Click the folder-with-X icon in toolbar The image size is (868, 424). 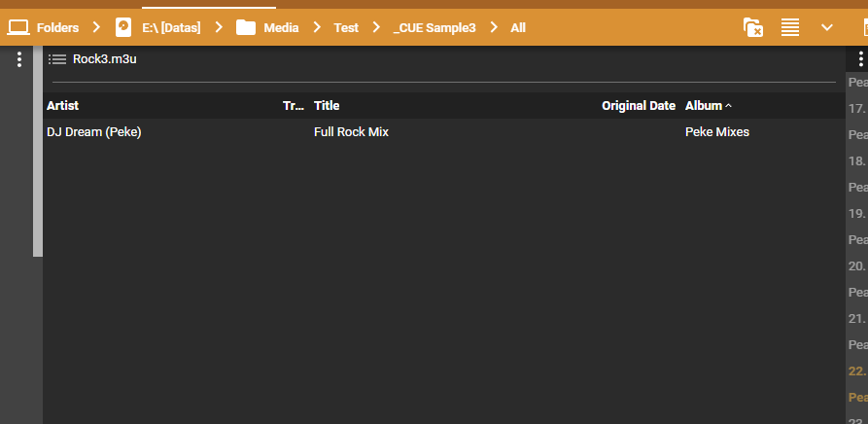(752, 27)
